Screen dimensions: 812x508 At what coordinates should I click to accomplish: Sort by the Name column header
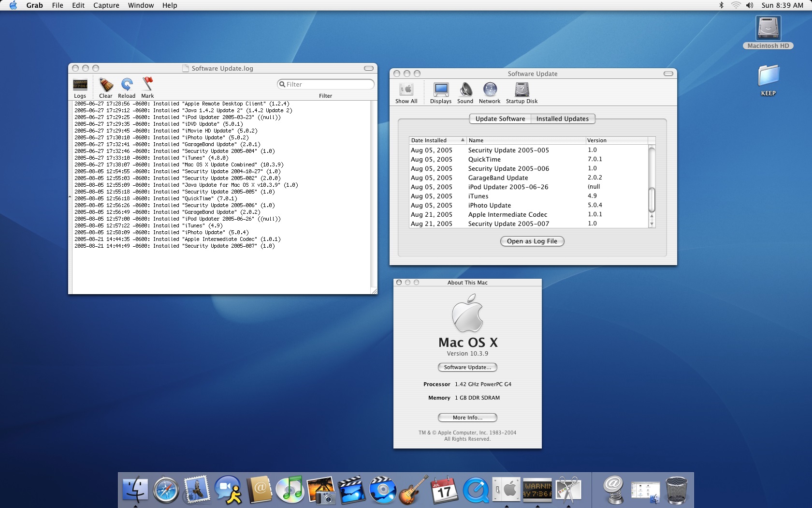point(526,140)
